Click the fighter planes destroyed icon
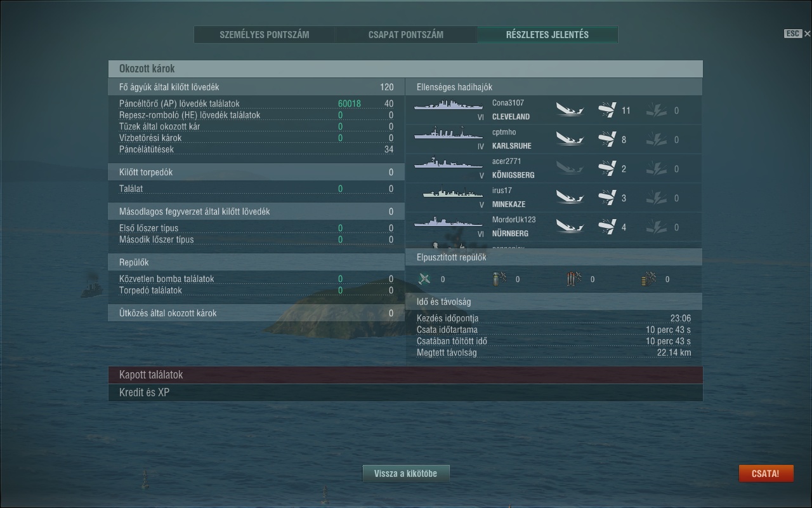 coord(425,279)
